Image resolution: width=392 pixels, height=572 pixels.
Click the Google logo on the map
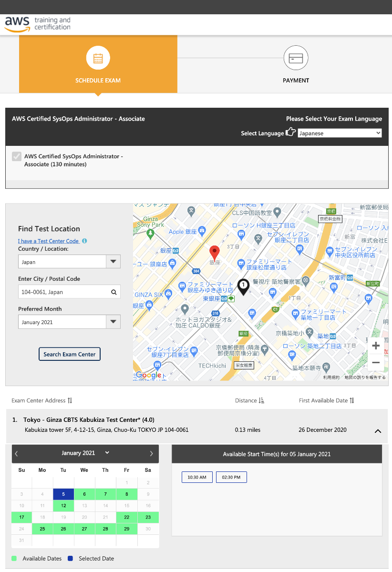point(149,375)
